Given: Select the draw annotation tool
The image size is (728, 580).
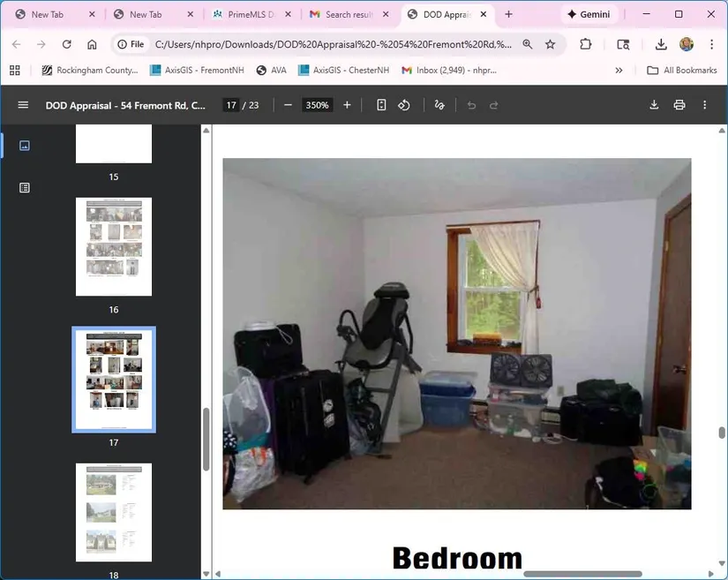Looking at the screenshot, I should pyautogui.click(x=439, y=105).
